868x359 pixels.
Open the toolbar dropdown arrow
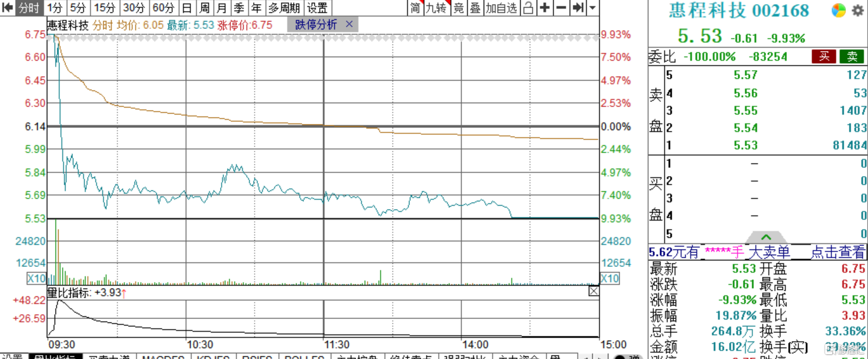coord(592,8)
